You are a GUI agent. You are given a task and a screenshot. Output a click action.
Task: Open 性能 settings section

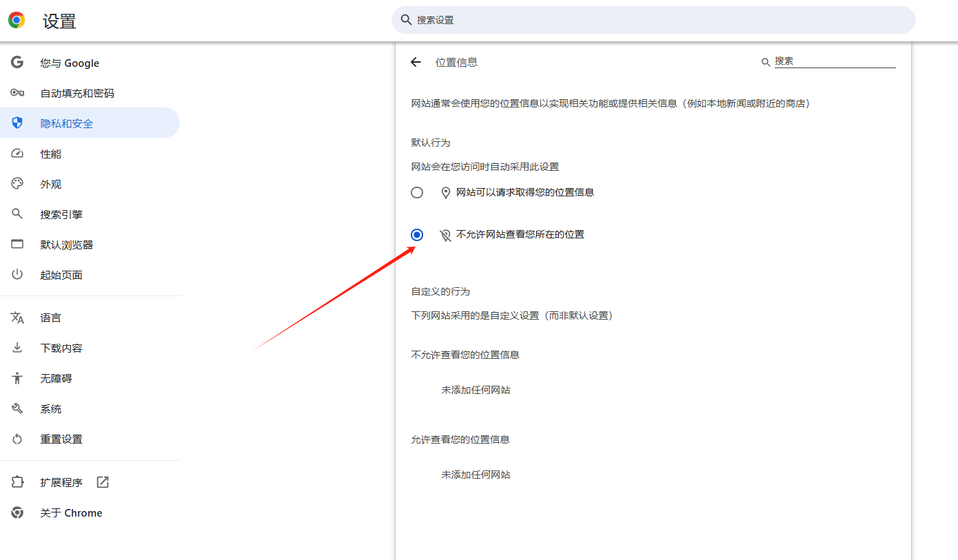(90, 154)
